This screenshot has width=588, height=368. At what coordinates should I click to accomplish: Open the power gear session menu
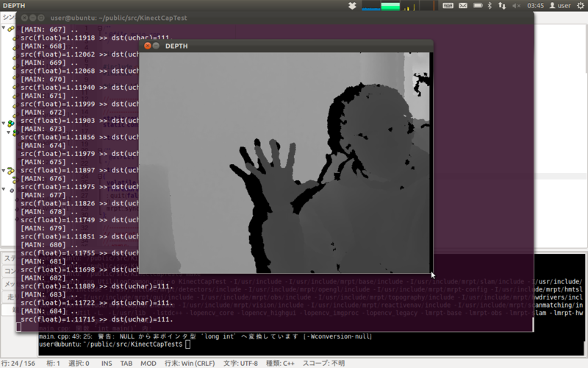[580, 6]
